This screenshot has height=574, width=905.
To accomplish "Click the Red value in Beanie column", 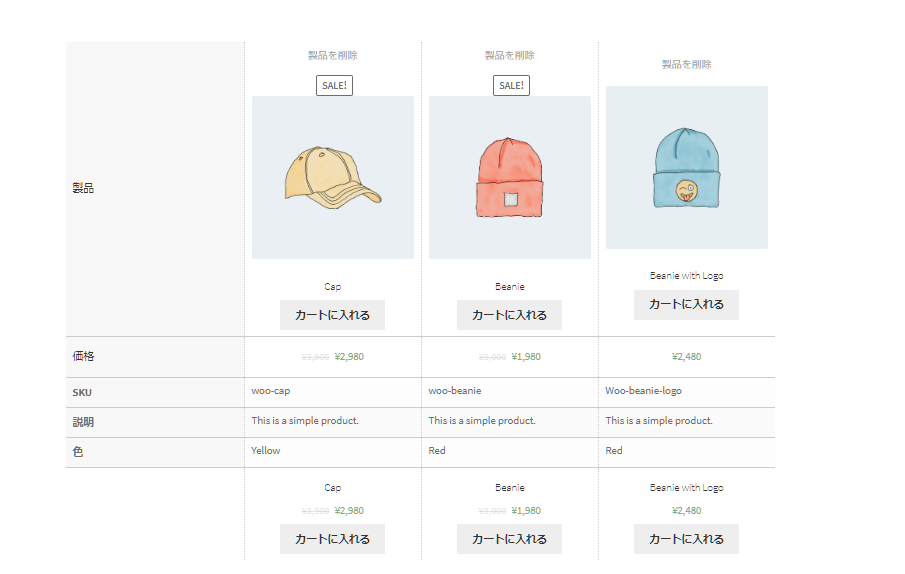I will click(437, 451).
